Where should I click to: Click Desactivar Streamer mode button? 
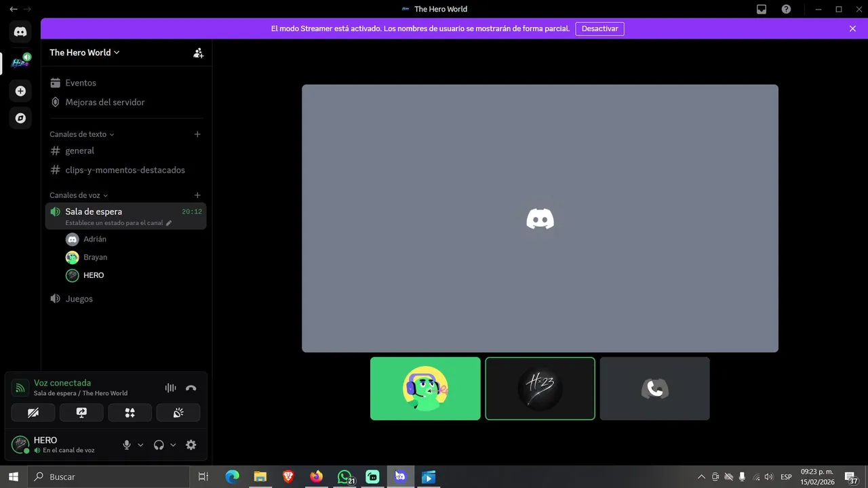[x=599, y=28]
